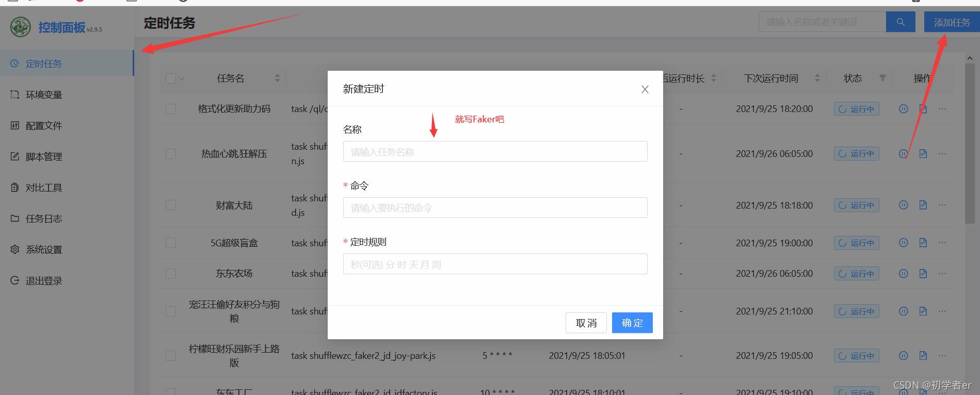Confirm the dialog with 确定
The height and width of the screenshot is (395, 980).
632,323
